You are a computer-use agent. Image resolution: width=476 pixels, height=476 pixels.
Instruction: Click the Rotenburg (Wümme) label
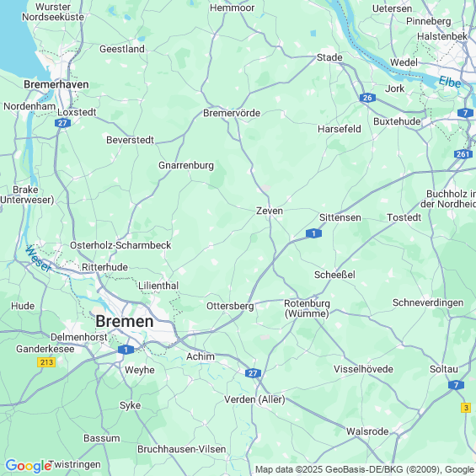tap(307, 308)
